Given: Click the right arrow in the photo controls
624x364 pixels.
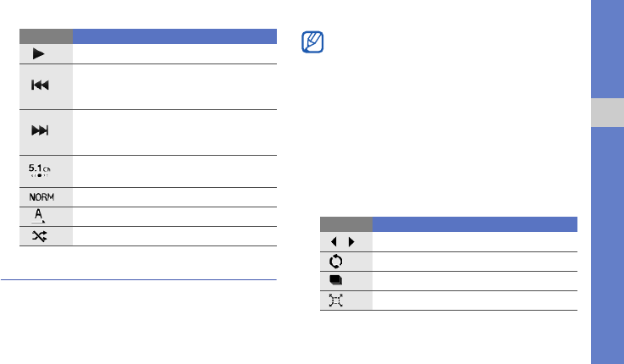Looking at the screenshot, I should point(353,241).
